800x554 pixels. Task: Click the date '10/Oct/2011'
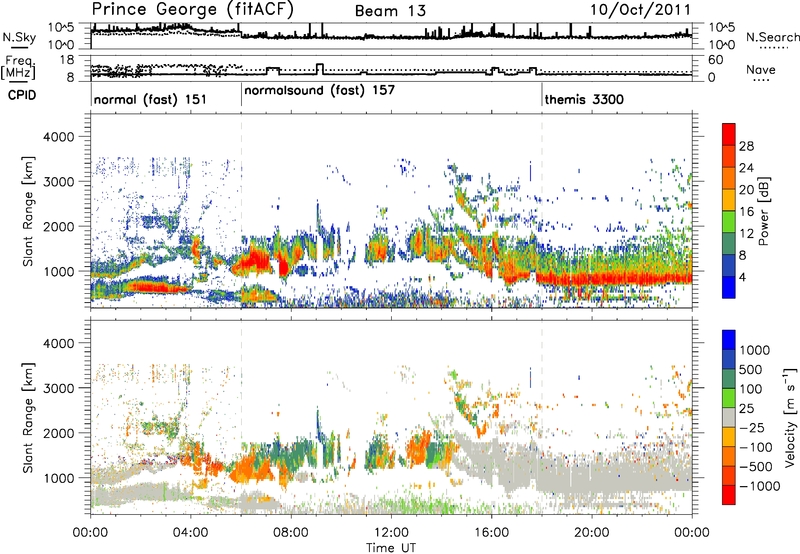click(640, 10)
